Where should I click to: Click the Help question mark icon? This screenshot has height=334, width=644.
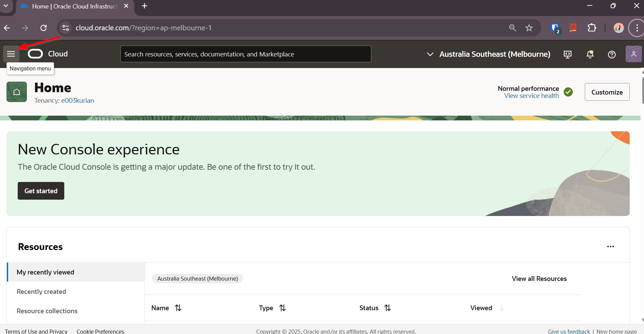pos(612,54)
